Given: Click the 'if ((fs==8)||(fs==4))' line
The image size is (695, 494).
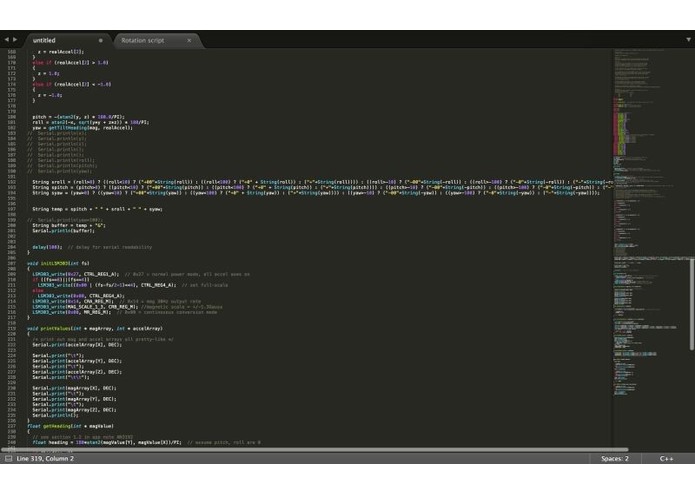Looking at the screenshot, I should [x=61, y=280].
